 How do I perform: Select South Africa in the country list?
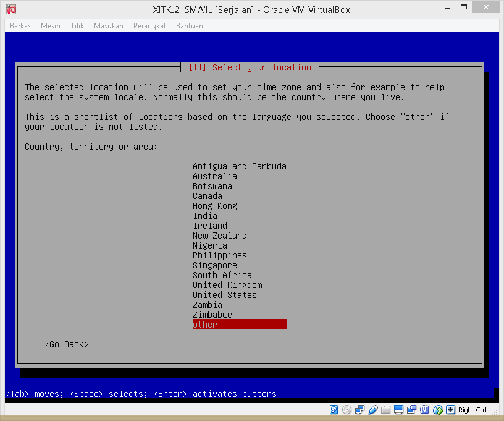pyautogui.click(x=240, y=275)
